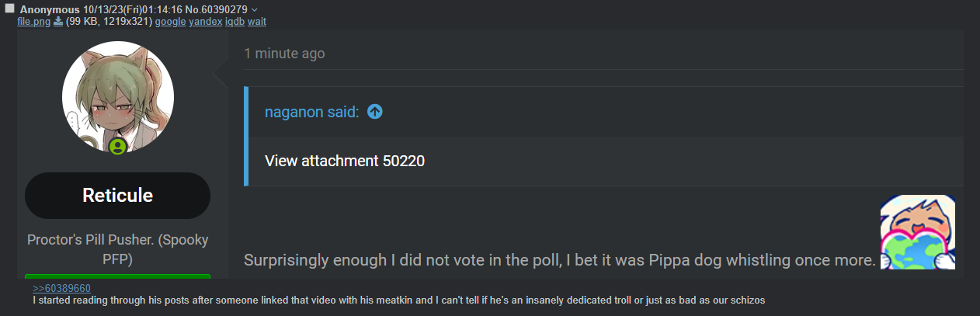View attachment 50220 in quote
980x316 pixels.
[x=345, y=161]
